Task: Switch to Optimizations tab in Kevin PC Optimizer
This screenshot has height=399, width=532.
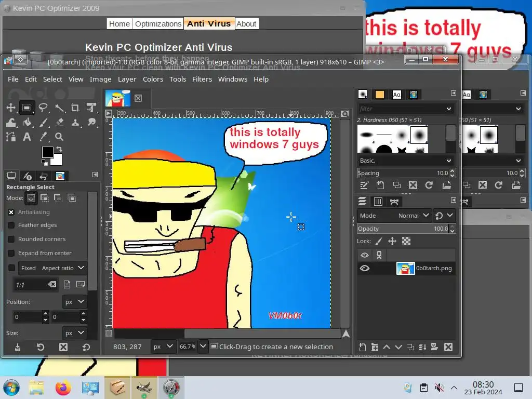Action: click(x=158, y=24)
